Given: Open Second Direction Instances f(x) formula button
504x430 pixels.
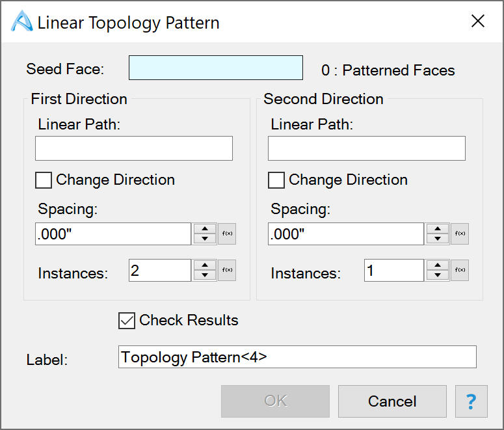Looking at the screenshot, I should click(x=460, y=271).
